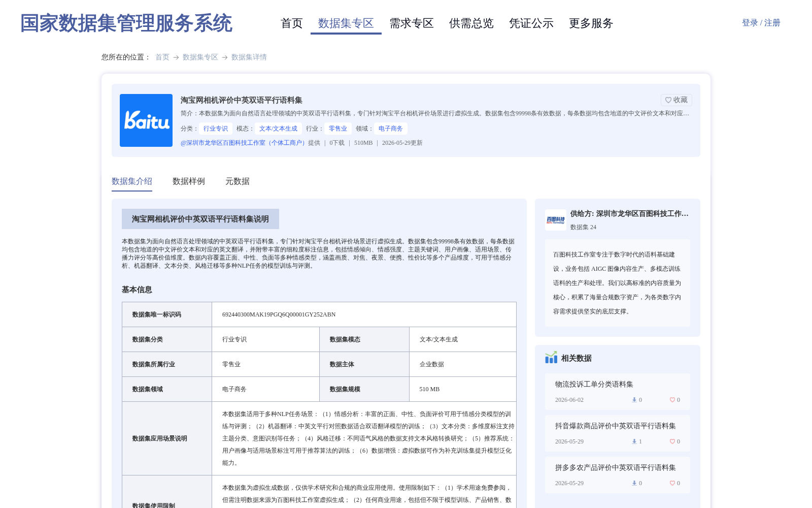Click 淘宝网相机评价中英双语平行语料集说明 heading

pyautogui.click(x=200, y=219)
